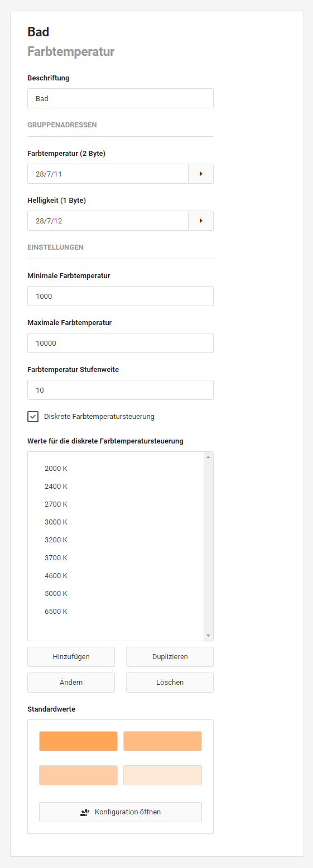The image size is (313, 868).
Task: Click the Löschen button
Action: coord(170,683)
